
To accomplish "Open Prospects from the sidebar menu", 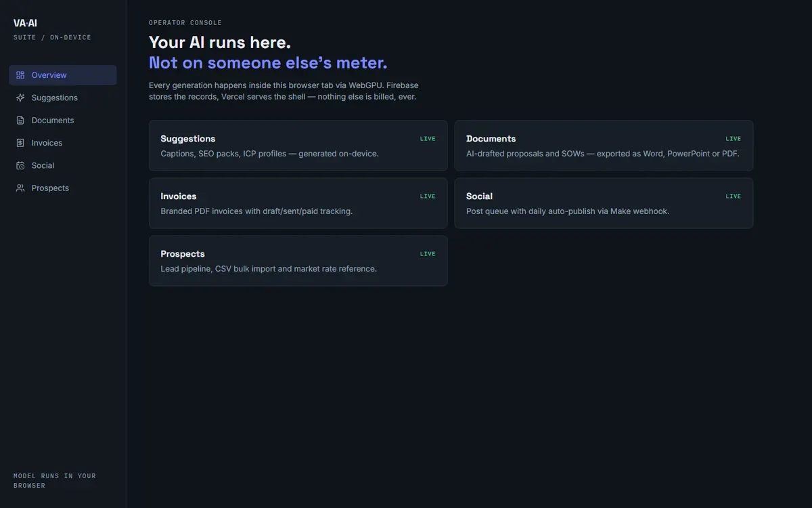I will (63, 188).
